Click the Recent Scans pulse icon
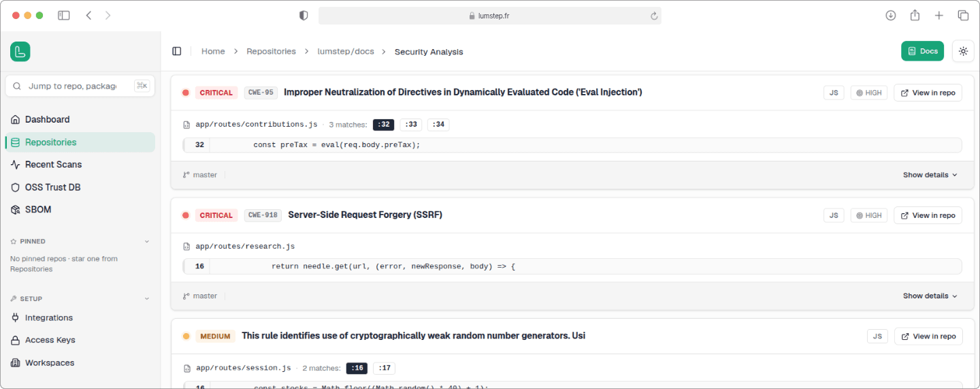Viewport: 980px width, 389px height. click(x=16, y=164)
